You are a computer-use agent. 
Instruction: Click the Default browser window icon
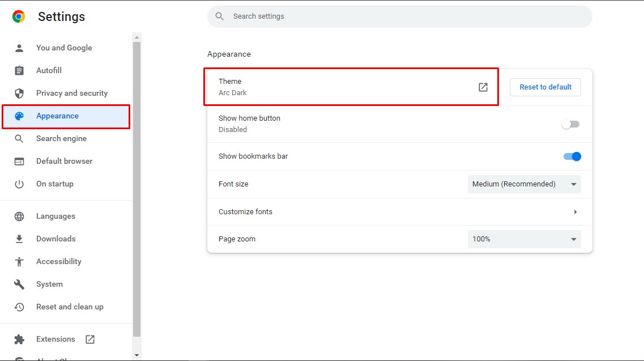(x=19, y=162)
